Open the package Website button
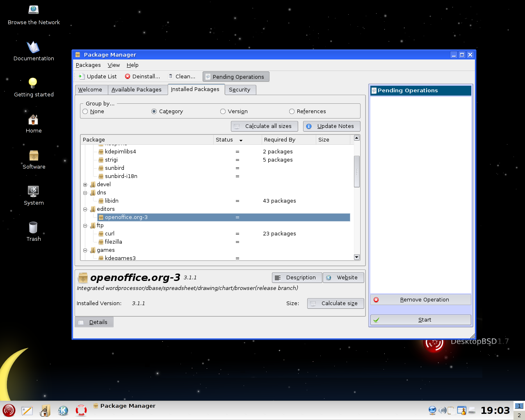Viewport: 525px width, 420px height. click(x=343, y=278)
